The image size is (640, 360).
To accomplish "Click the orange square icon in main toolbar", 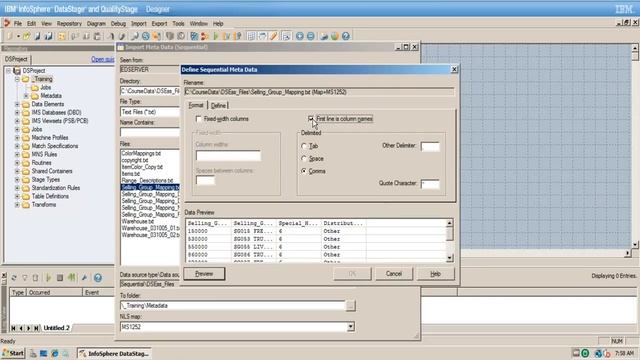I will coord(62,36).
